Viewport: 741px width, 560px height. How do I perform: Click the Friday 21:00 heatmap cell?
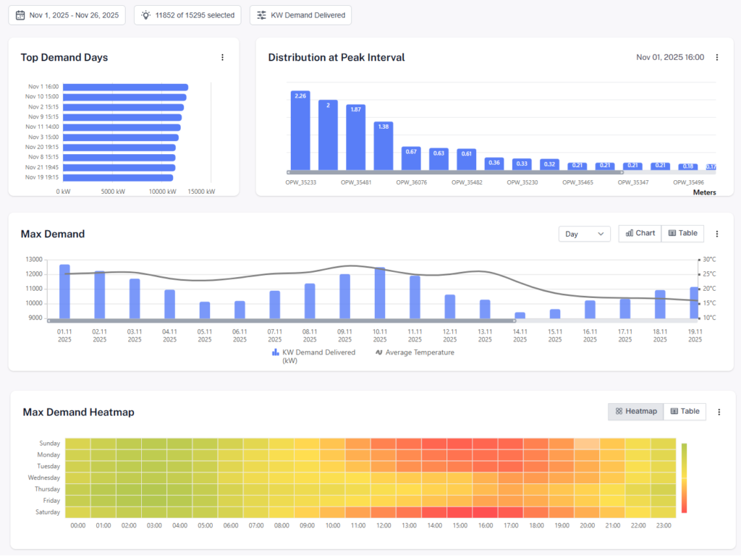click(612, 501)
